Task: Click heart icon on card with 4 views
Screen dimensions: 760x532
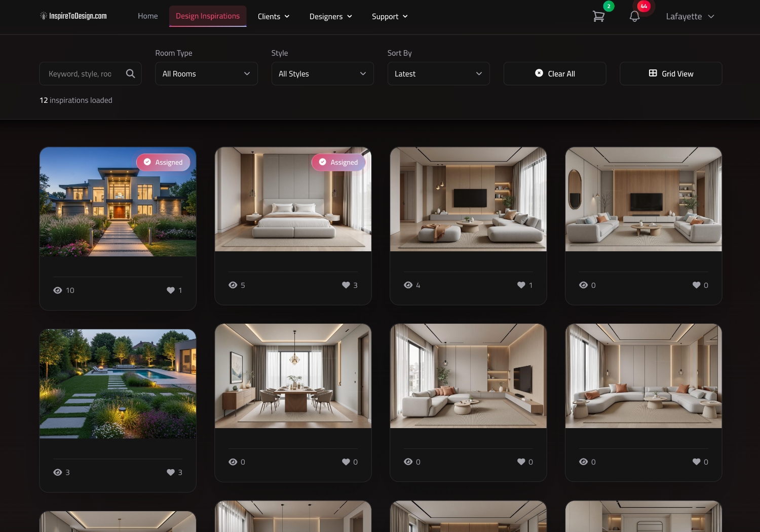Action: (521, 285)
